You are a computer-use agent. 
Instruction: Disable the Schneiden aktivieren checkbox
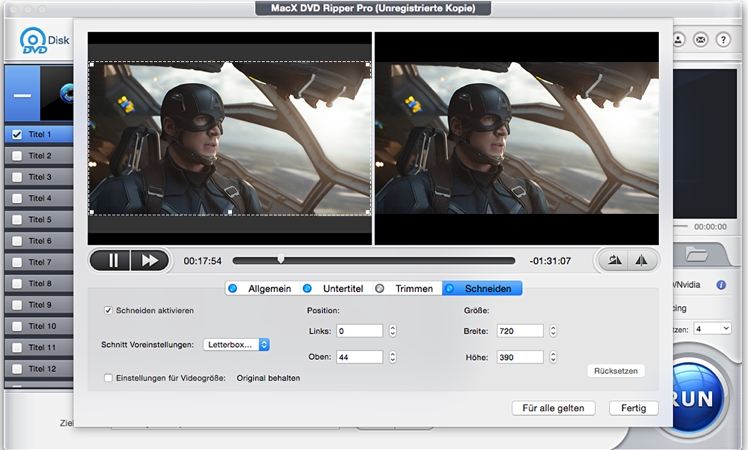109,311
